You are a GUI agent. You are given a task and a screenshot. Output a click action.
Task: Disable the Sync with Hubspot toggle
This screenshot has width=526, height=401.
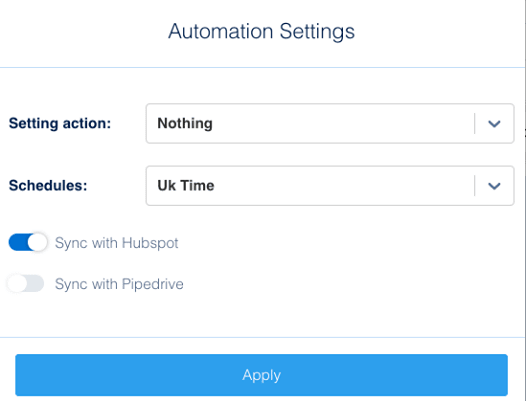(28, 242)
